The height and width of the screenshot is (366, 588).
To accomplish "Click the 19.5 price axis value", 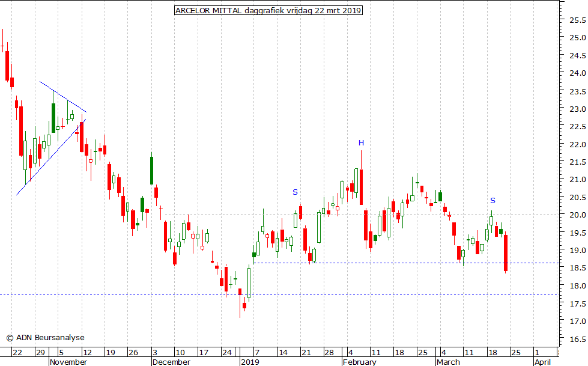I will point(578,233).
